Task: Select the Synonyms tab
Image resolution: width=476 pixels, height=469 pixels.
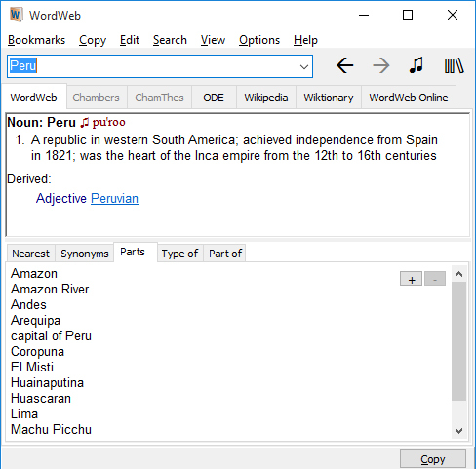Action: pyautogui.click(x=85, y=254)
